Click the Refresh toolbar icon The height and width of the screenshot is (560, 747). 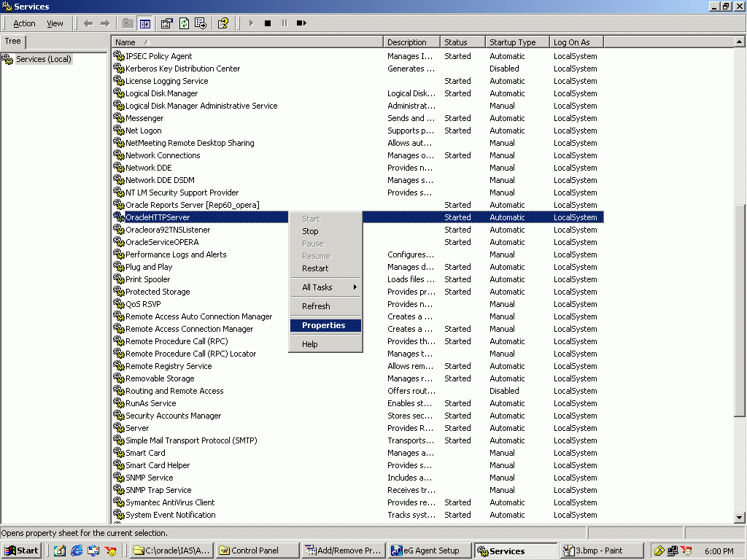184,23
